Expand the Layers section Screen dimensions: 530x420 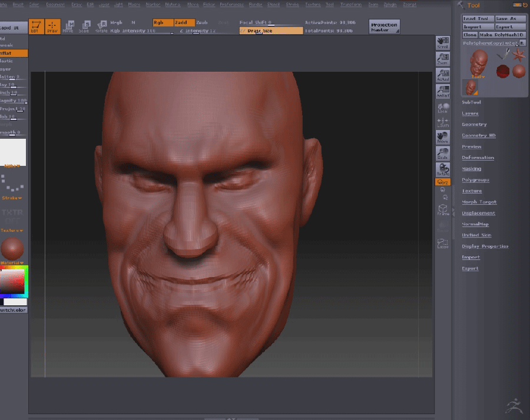470,113
